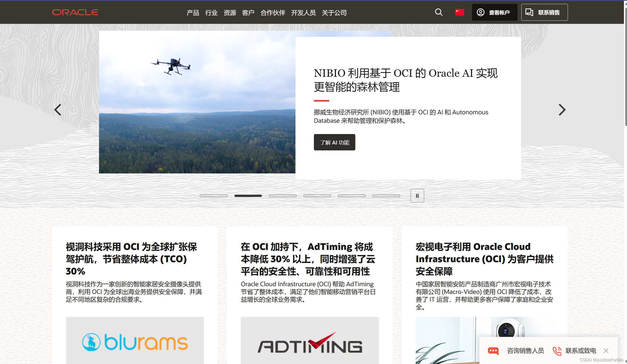Click the 联系销售 button

tap(544, 12)
